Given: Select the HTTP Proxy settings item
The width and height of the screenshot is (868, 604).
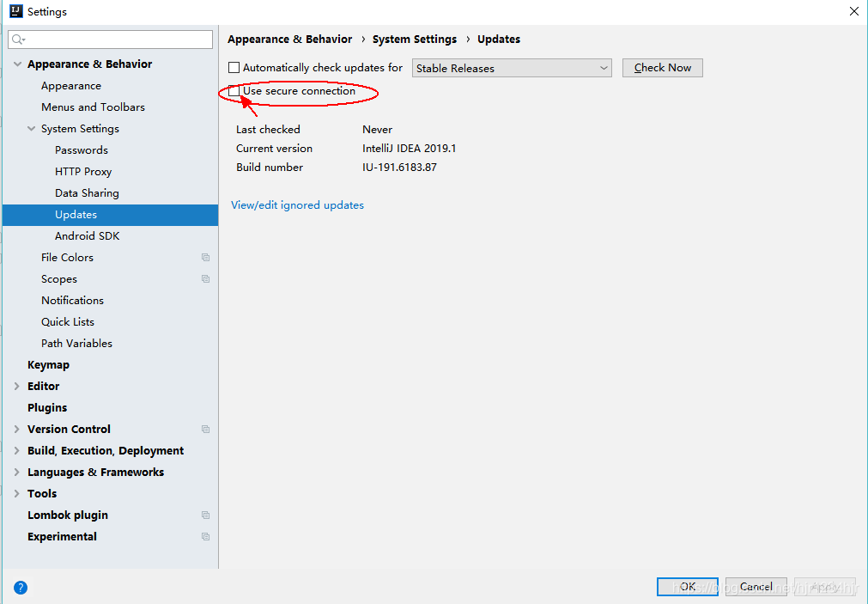Looking at the screenshot, I should [83, 172].
